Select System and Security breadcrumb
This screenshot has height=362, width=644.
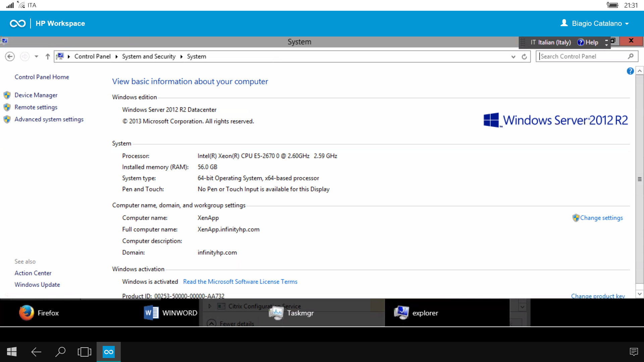149,56
